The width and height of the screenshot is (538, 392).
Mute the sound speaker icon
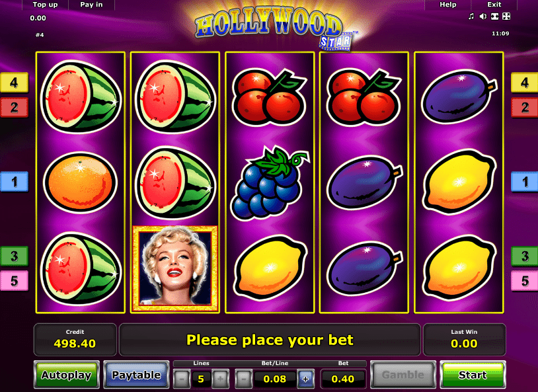click(482, 16)
